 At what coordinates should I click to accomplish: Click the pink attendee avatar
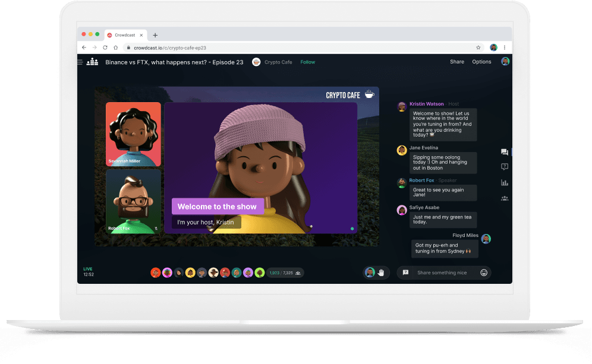167,273
